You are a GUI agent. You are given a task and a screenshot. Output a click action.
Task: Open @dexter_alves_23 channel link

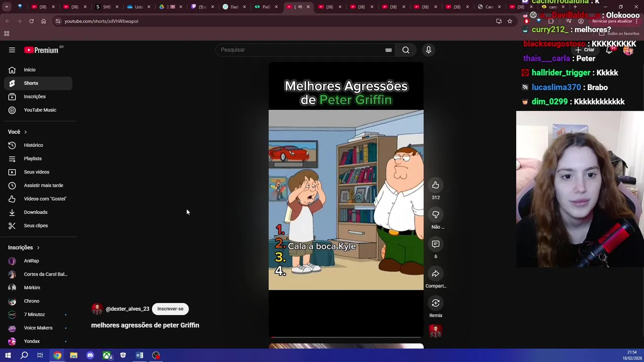127,309
